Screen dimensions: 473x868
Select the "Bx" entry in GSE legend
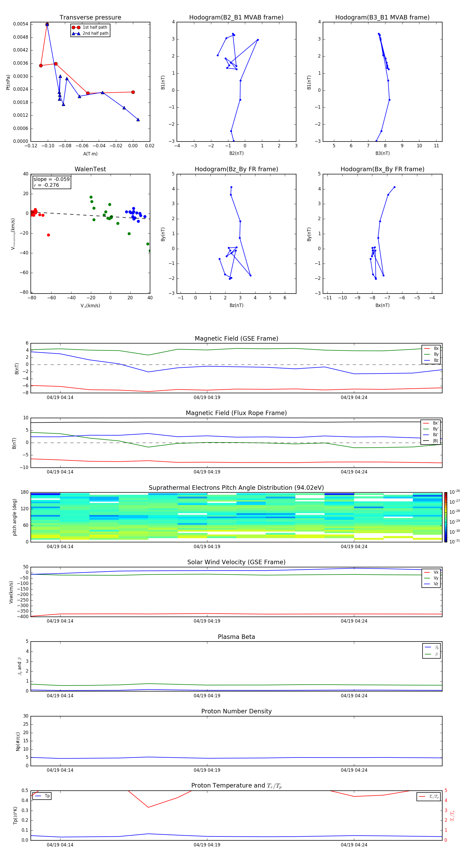tap(431, 349)
